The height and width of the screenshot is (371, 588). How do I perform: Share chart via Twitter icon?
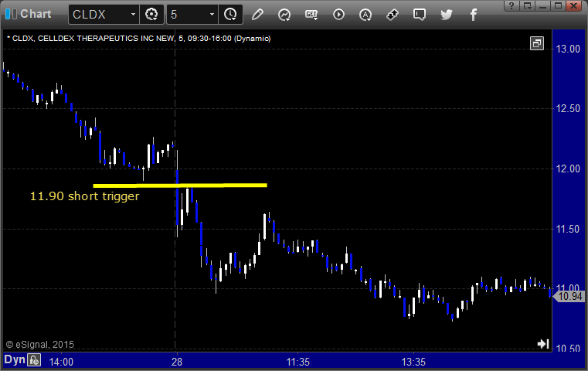pyautogui.click(x=447, y=15)
